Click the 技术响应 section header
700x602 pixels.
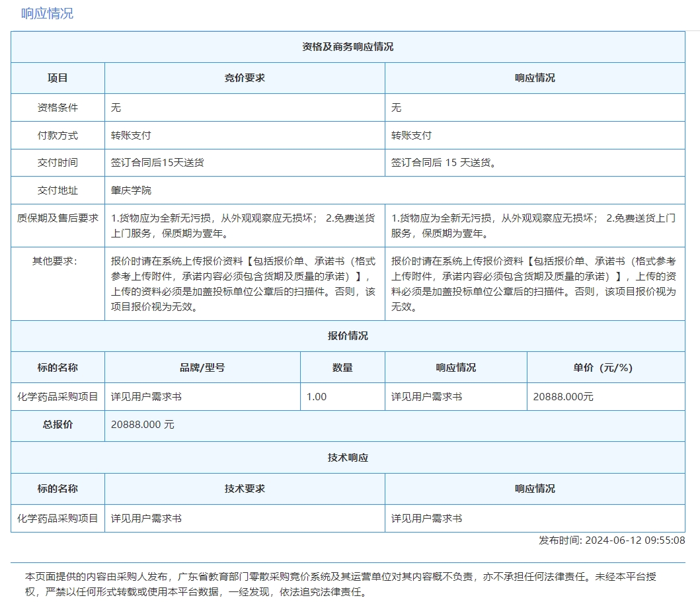point(348,458)
